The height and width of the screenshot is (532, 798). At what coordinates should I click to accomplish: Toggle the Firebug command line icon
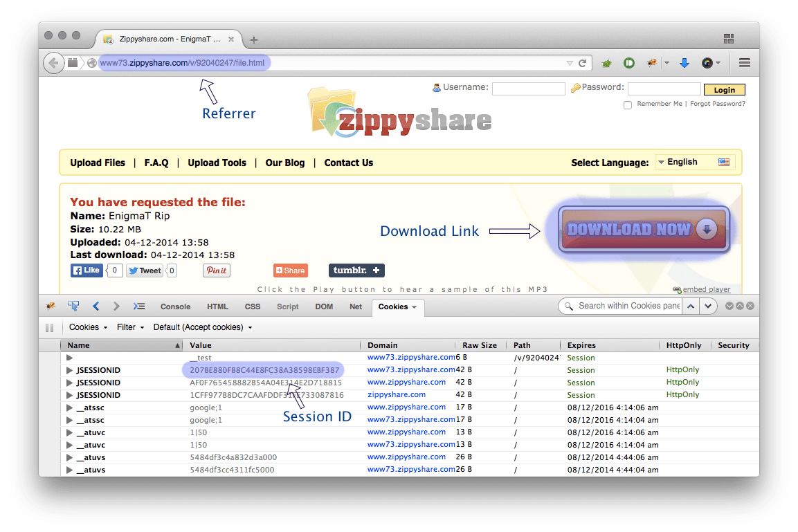139,306
